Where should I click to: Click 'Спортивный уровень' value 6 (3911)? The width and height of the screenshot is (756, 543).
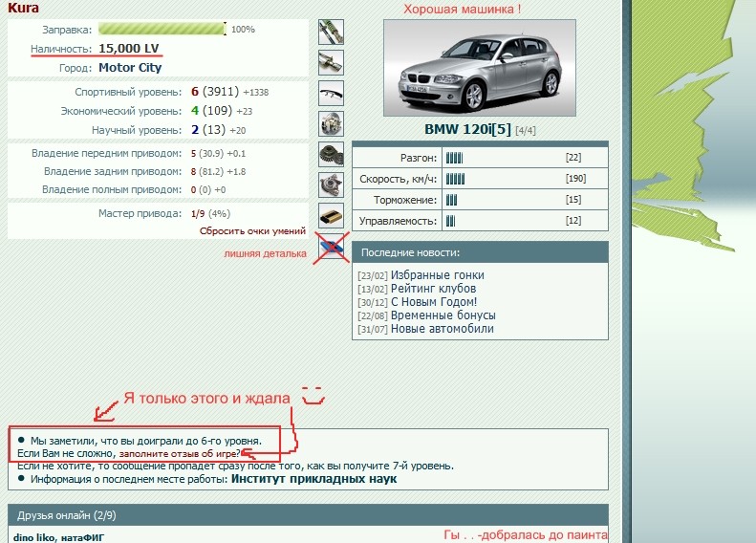tap(215, 91)
